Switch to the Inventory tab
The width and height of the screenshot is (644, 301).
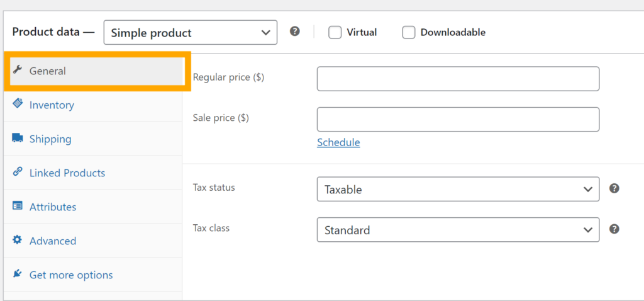point(52,105)
